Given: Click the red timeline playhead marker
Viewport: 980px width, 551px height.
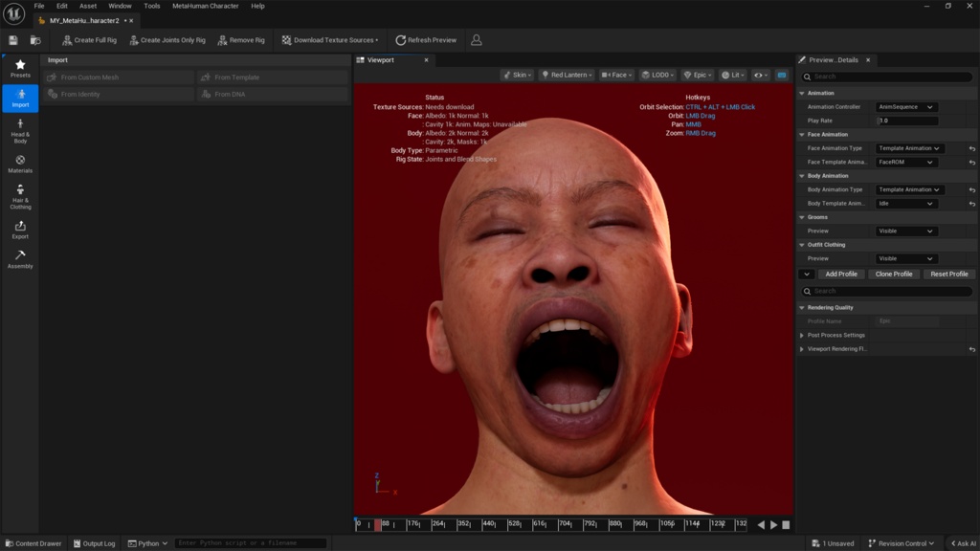Looking at the screenshot, I should point(377,525).
